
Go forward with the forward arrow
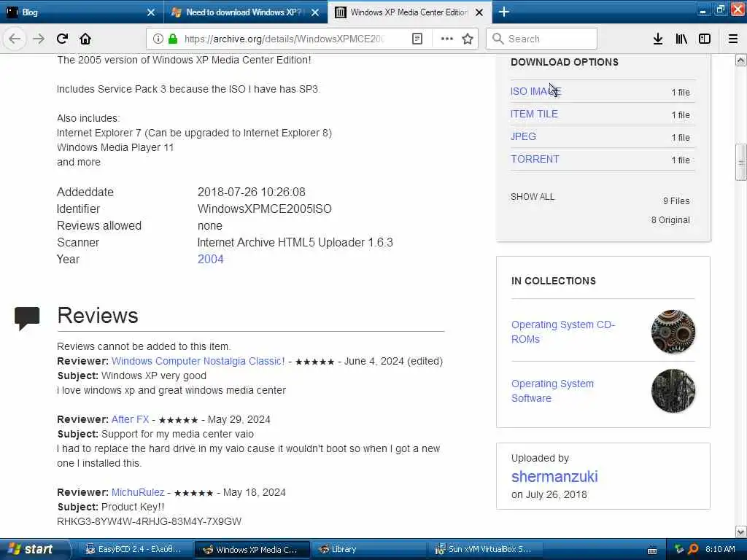(x=39, y=39)
